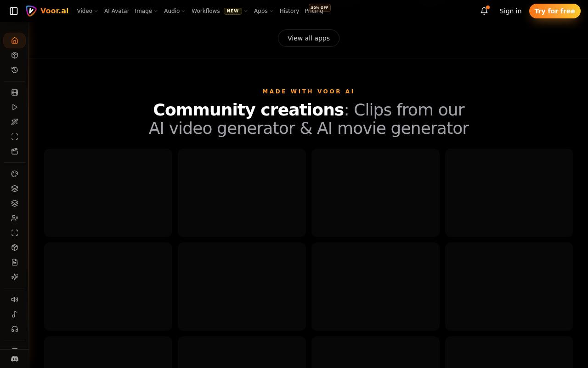Select the paint palette sidebar icon
Screen dimensions: 588x368
tap(15, 174)
